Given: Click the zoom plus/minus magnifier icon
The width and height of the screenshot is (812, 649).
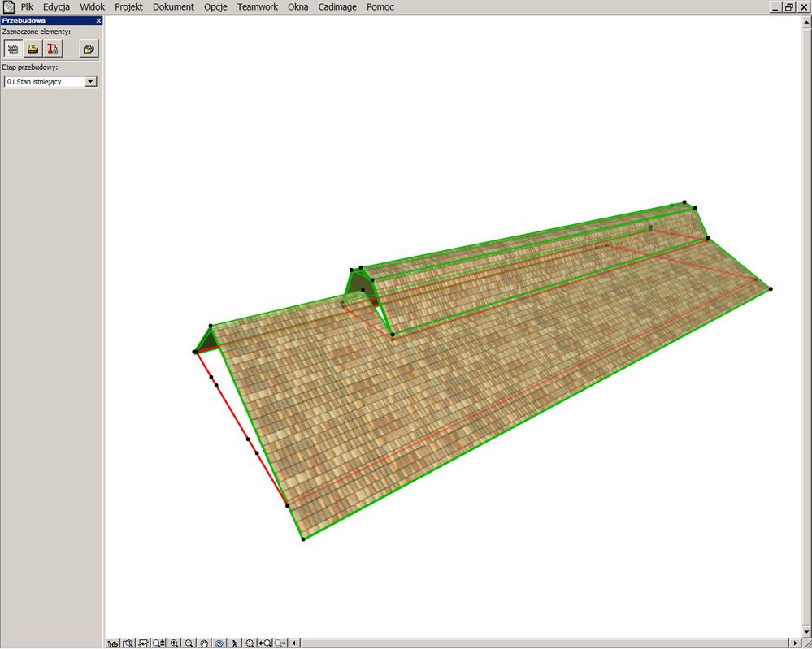Looking at the screenshot, I should 158,643.
